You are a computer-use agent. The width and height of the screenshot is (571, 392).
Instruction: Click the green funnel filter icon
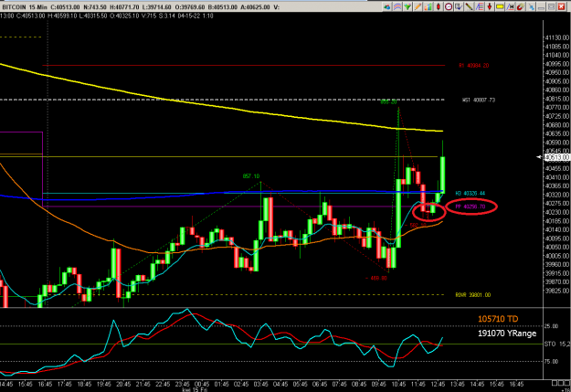click(407, 6)
